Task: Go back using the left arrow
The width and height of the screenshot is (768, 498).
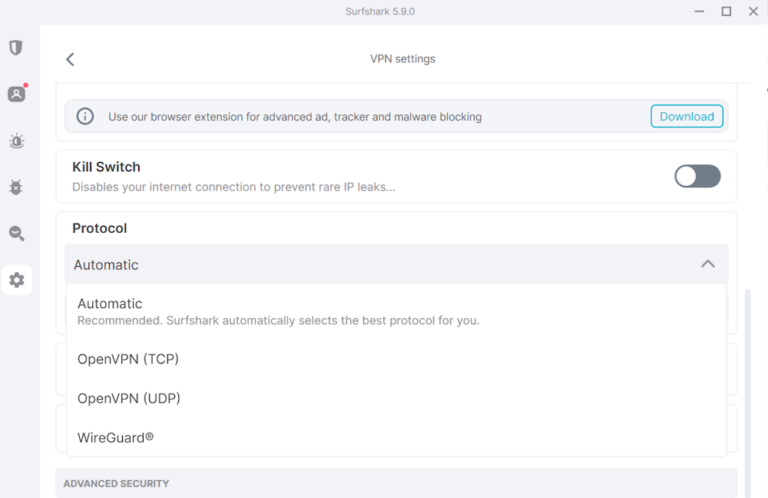Action: coord(70,59)
